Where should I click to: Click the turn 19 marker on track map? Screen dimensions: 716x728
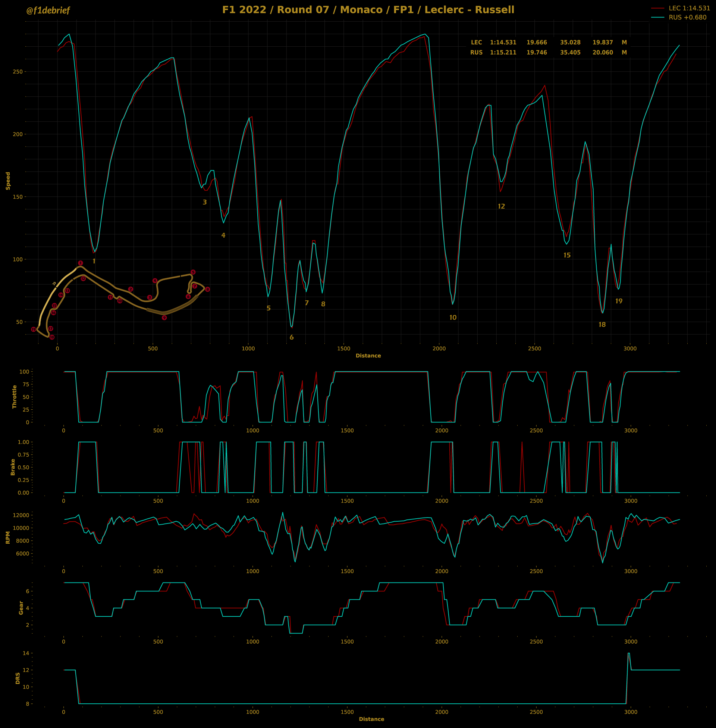[x=34, y=329]
